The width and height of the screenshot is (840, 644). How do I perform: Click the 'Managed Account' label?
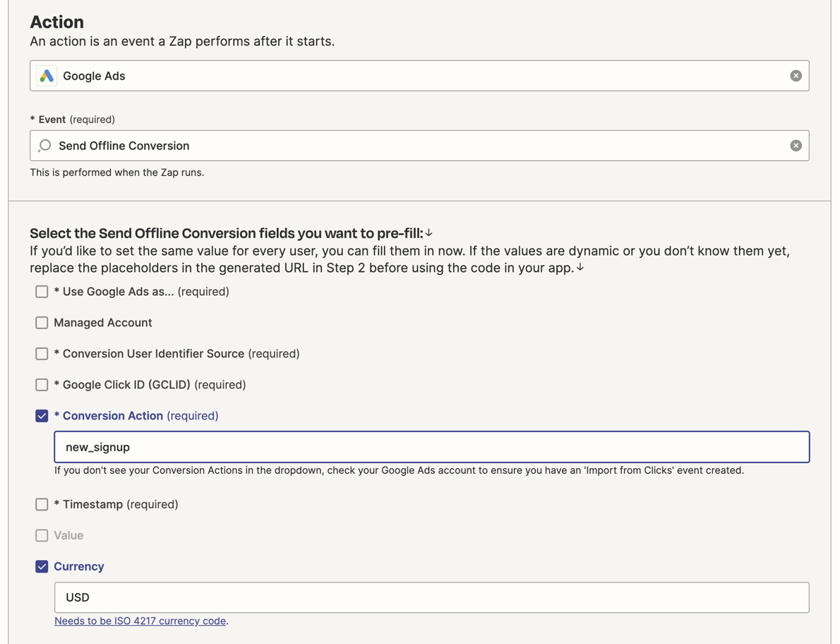point(103,323)
